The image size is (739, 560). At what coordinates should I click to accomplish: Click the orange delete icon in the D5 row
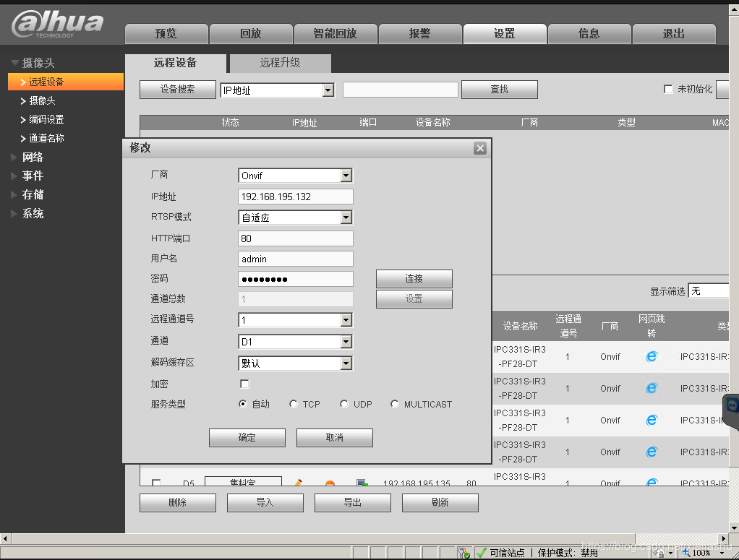coord(330,483)
